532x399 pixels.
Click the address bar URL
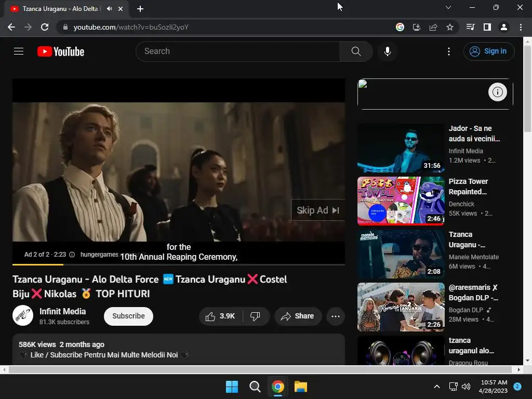click(131, 27)
